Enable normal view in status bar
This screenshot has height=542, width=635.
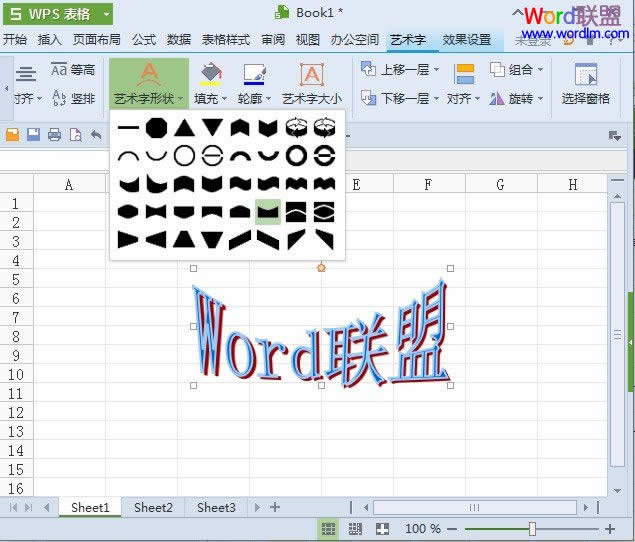pos(328,529)
